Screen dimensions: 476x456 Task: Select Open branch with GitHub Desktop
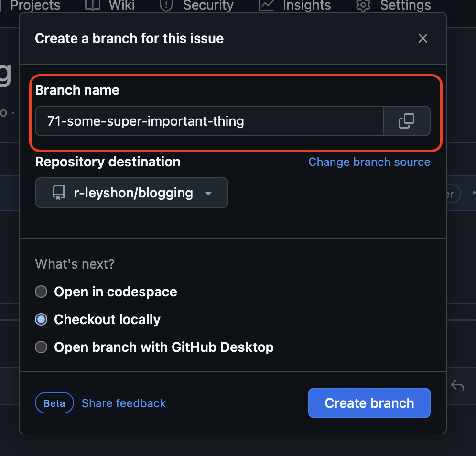click(42, 347)
